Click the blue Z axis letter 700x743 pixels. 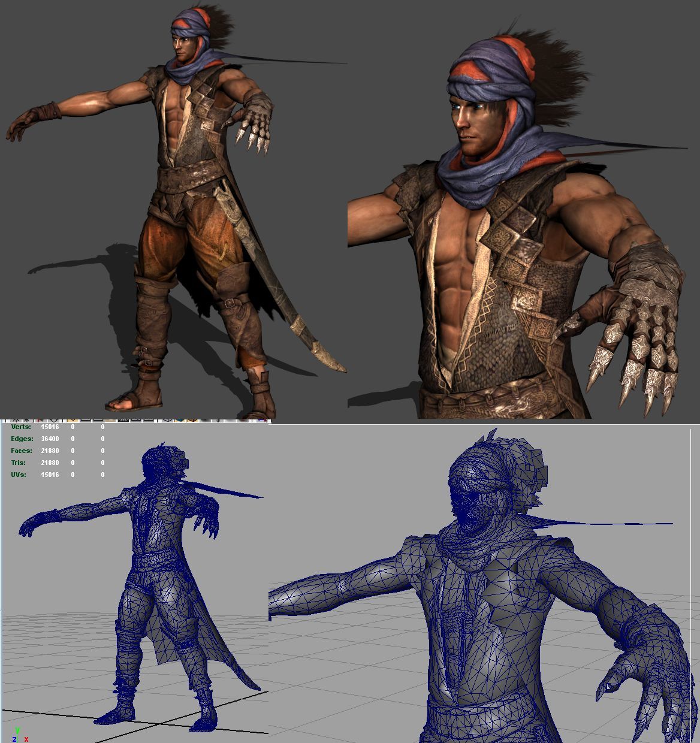[x=14, y=739]
